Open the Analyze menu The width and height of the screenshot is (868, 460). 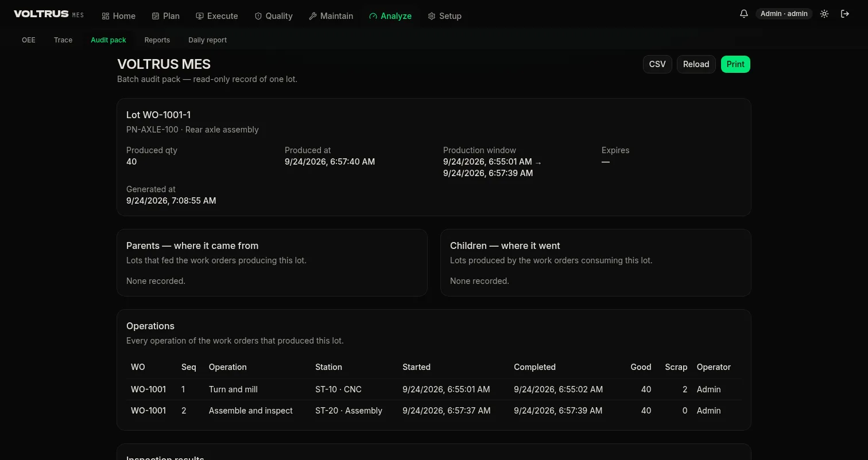click(x=390, y=16)
